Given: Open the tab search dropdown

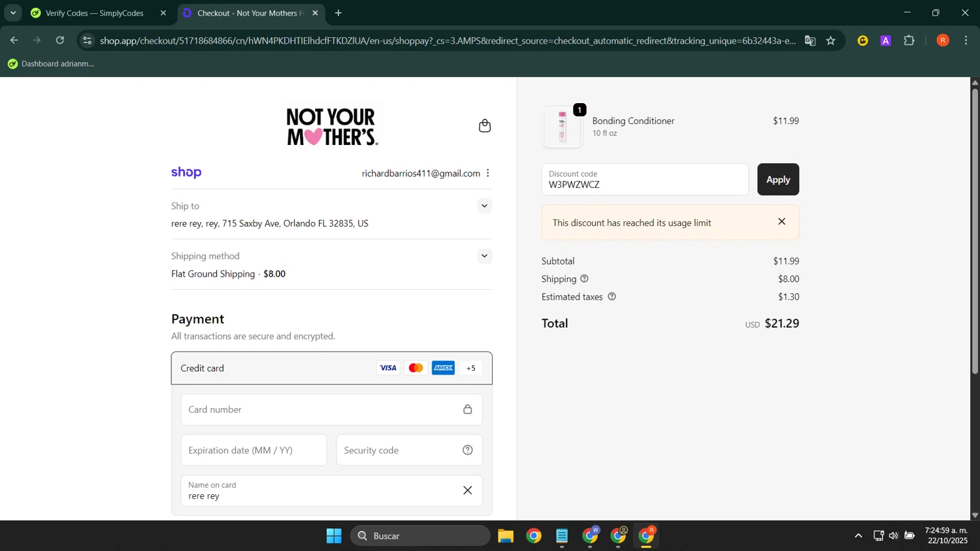Looking at the screenshot, I should 12,13.
